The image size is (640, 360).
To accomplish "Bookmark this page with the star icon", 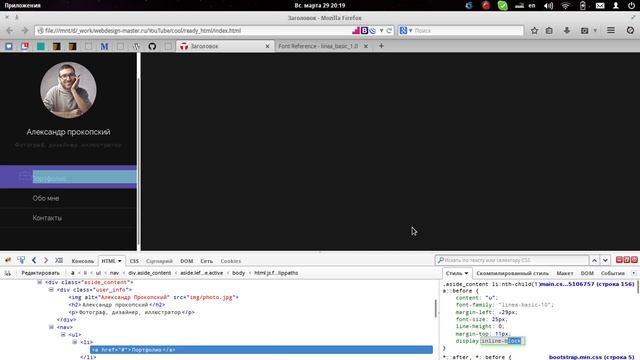I will click(534, 31).
